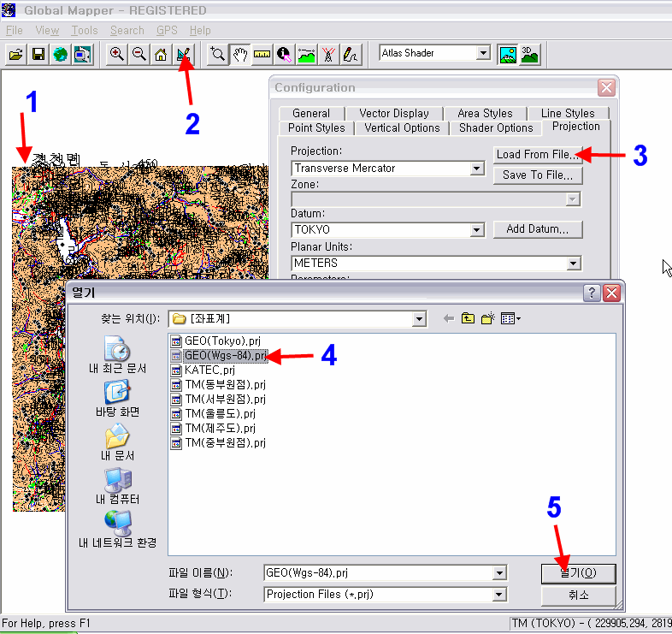
Task: Close the Configuration dialog
Action: [606, 88]
